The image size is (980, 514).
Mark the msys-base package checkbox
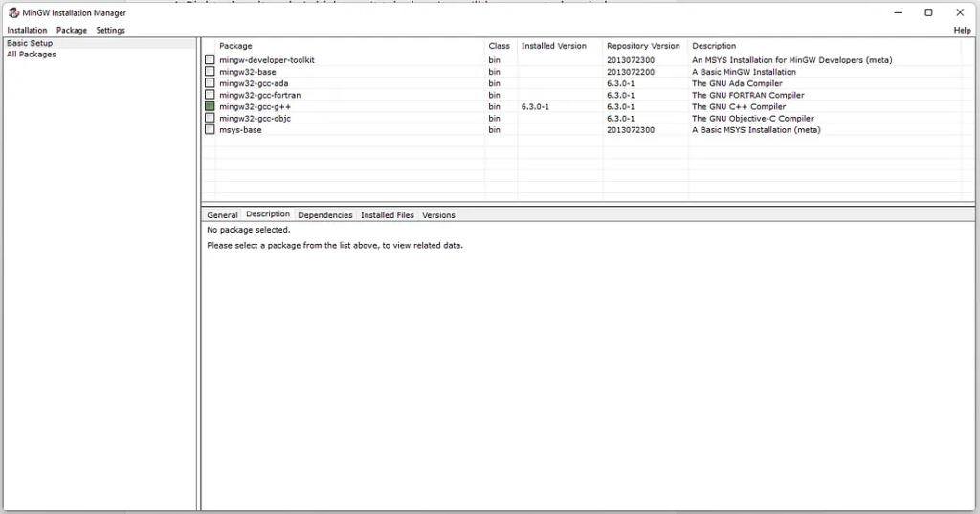point(210,129)
